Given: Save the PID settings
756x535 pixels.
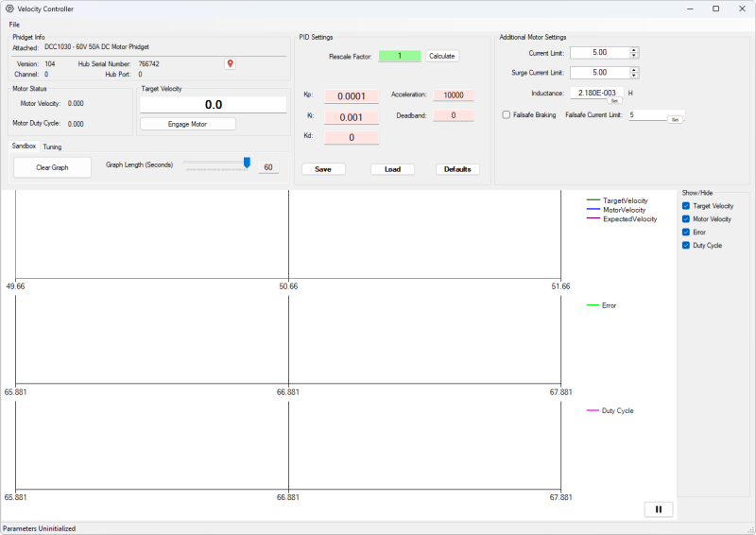Looking at the screenshot, I should 323,169.
